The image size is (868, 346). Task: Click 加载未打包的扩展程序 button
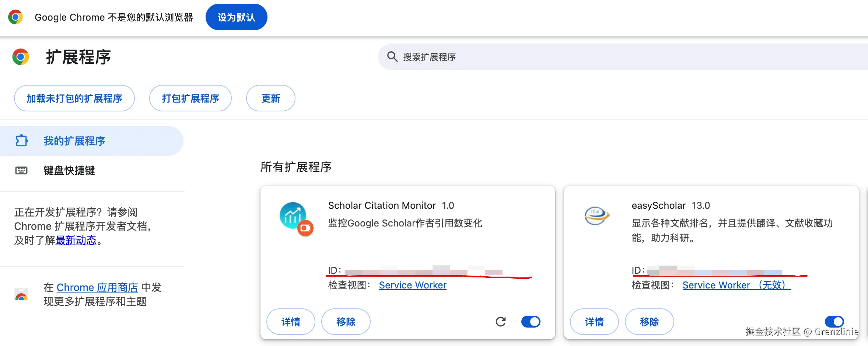coord(74,98)
